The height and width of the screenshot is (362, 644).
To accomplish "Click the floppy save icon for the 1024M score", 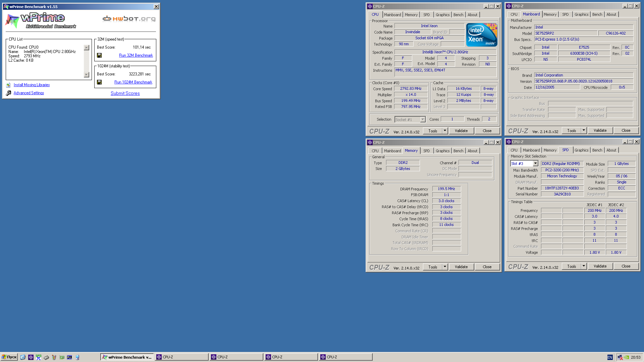I will [99, 82].
